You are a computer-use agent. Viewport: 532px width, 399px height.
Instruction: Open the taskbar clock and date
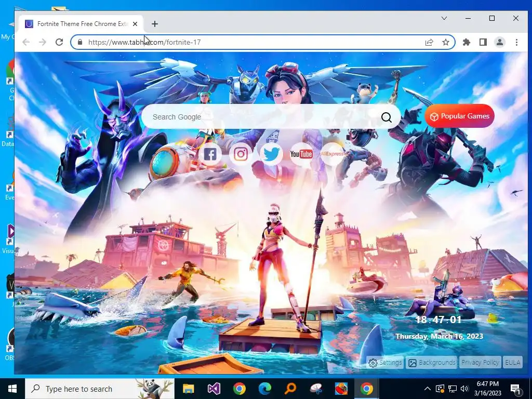point(487,389)
